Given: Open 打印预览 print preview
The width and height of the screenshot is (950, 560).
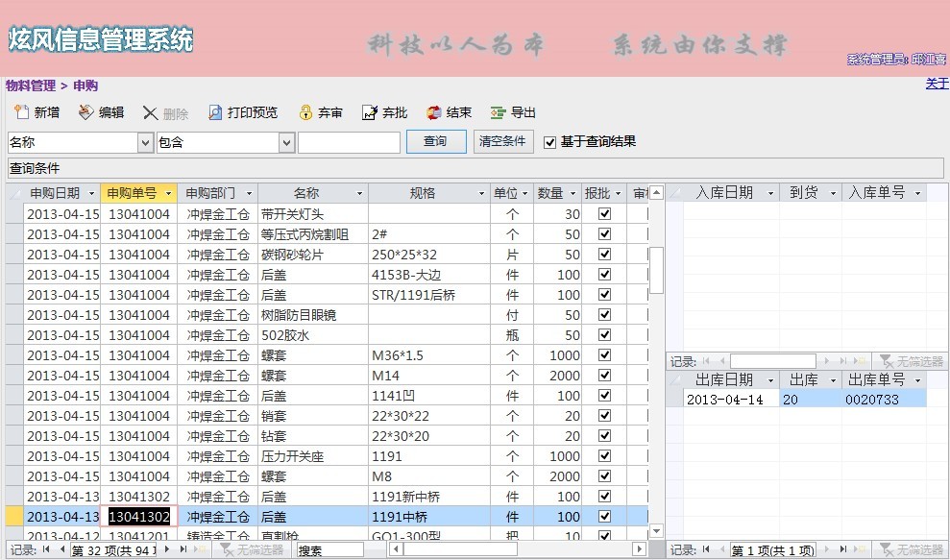Looking at the screenshot, I should pyautogui.click(x=243, y=112).
